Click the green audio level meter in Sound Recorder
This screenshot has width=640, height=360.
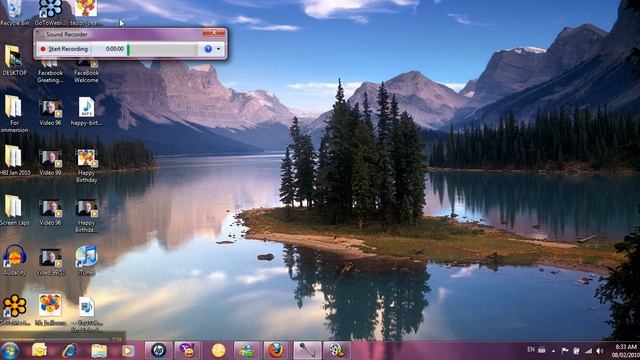click(162, 49)
